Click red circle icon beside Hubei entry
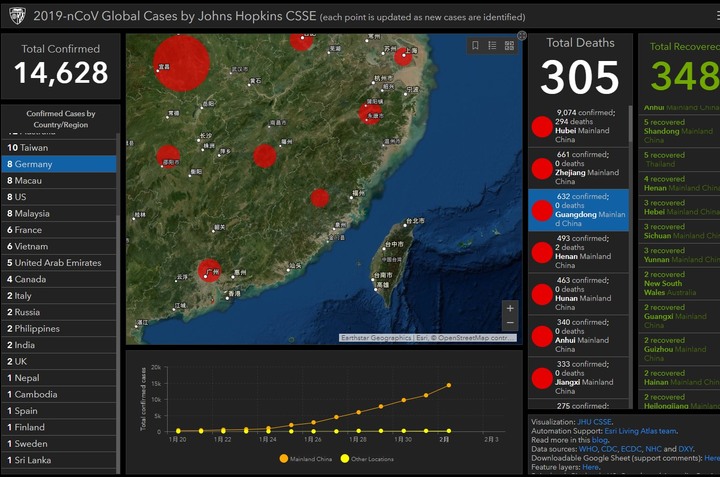This screenshot has width=720, height=477. [x=542, y=126]
